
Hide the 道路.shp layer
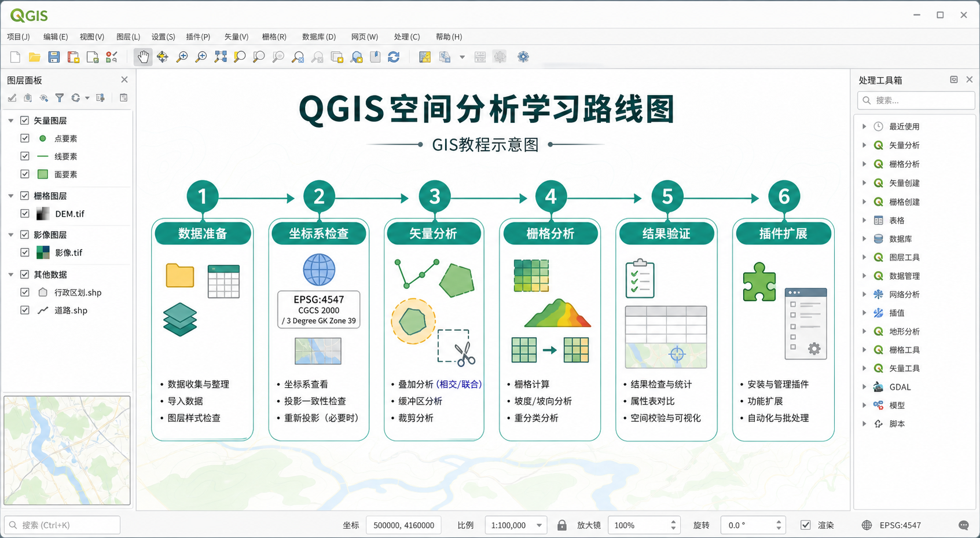point(24,310)
